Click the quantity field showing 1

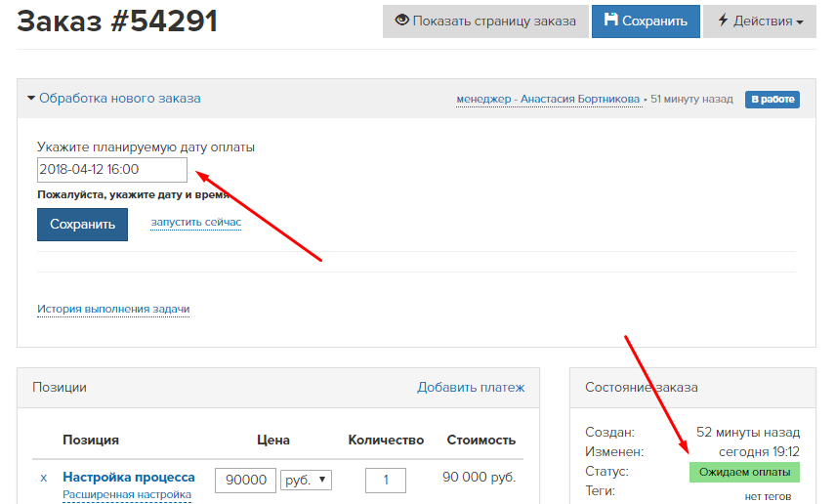click(x=386, y=480)
